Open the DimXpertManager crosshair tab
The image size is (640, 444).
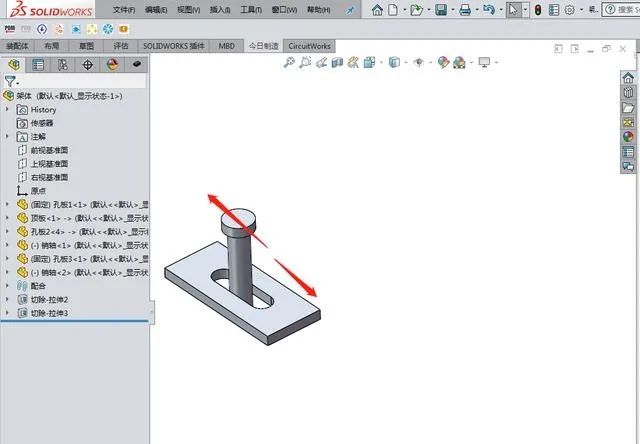[87, 64]
